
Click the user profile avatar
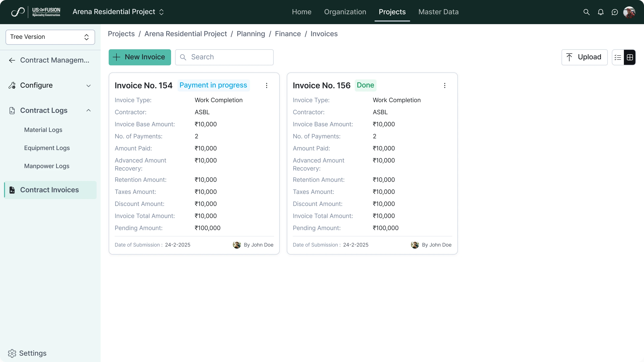629,12
